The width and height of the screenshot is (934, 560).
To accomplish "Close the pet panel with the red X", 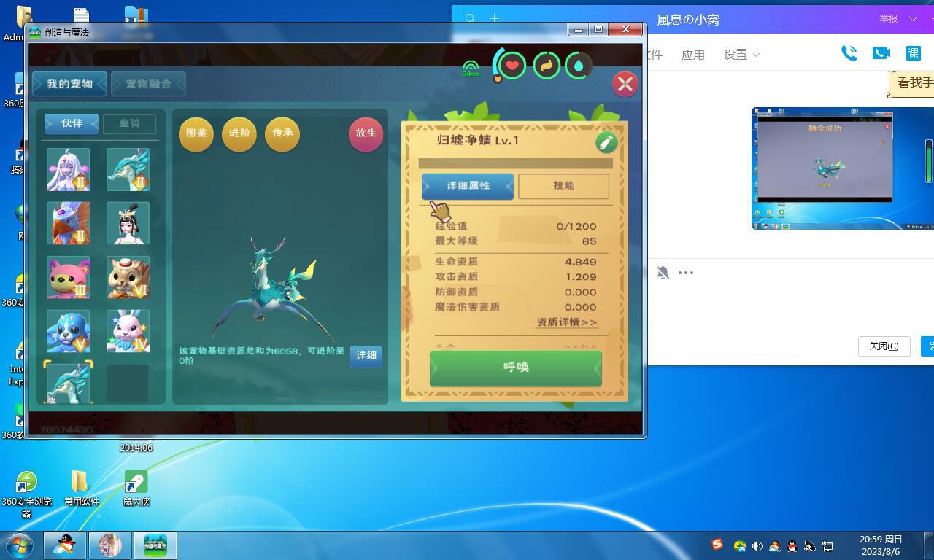I will click(625, 84).
